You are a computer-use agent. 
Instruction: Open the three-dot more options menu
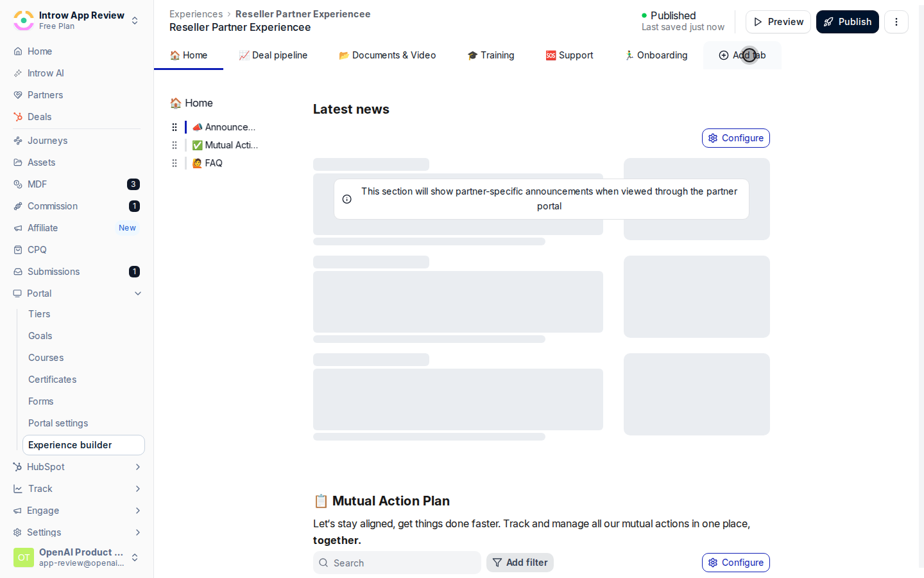(896, 22)
